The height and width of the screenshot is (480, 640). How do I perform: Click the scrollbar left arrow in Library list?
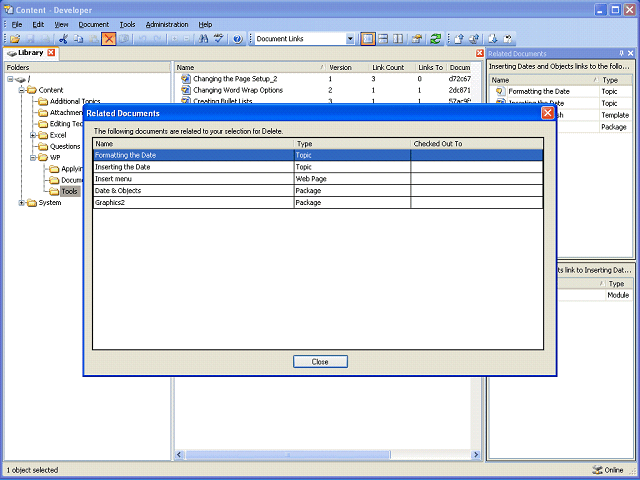point(179,455)
